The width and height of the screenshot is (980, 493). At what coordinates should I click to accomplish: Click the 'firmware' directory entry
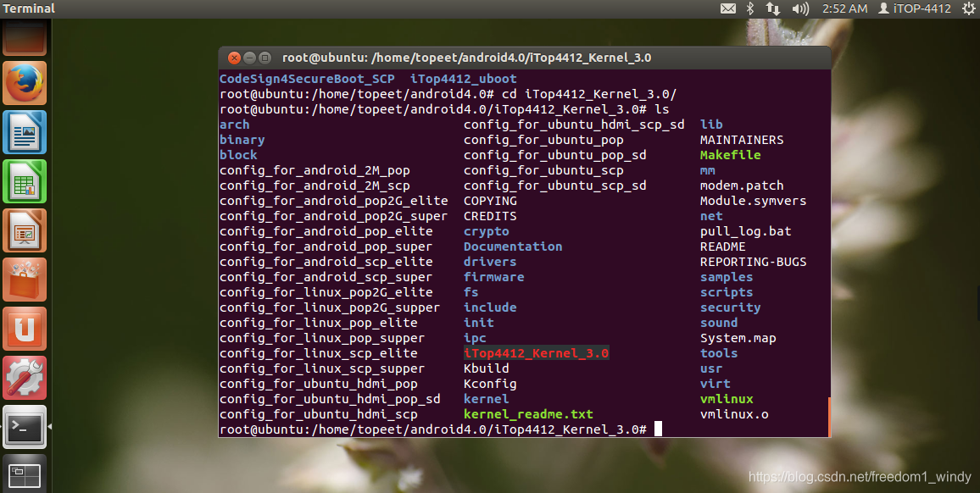pos(493,278)
